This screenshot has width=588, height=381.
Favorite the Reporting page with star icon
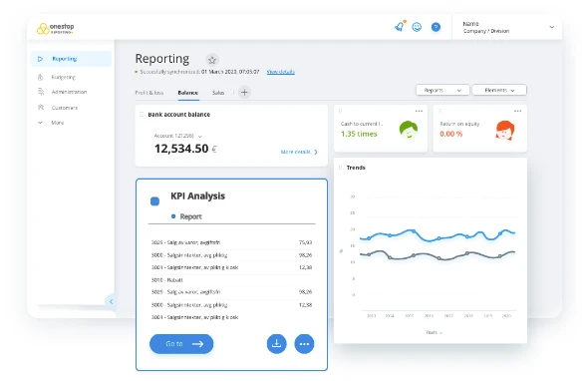click(x=212, y=60)
